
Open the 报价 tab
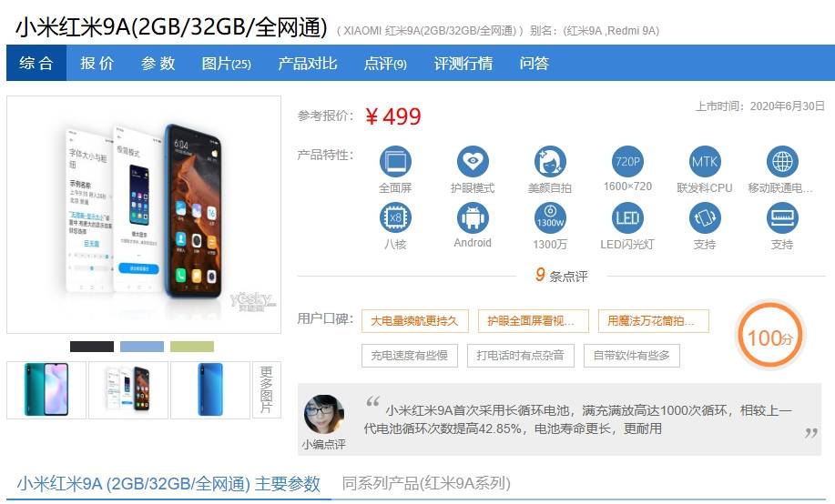click(97, 64)
